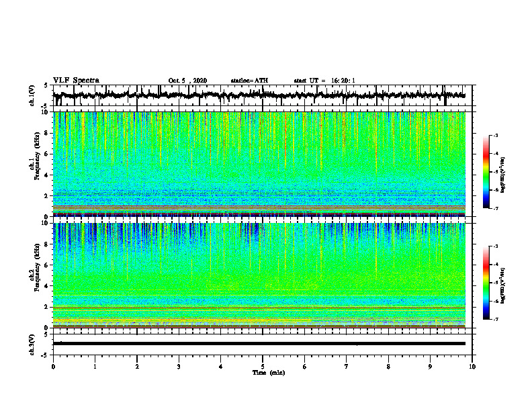Click the "-7" label on ch.2 color bar
The image size is (532, 411).
[x=496, y=320]
